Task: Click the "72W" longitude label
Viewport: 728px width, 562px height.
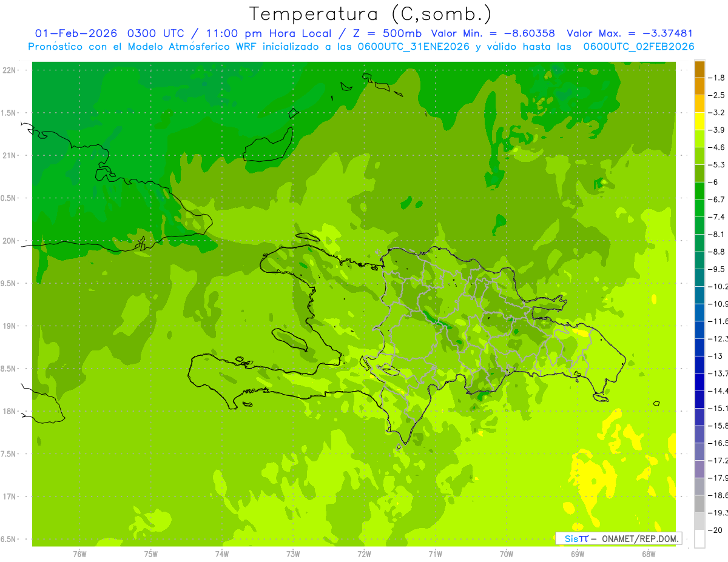Action: point(364,554)
